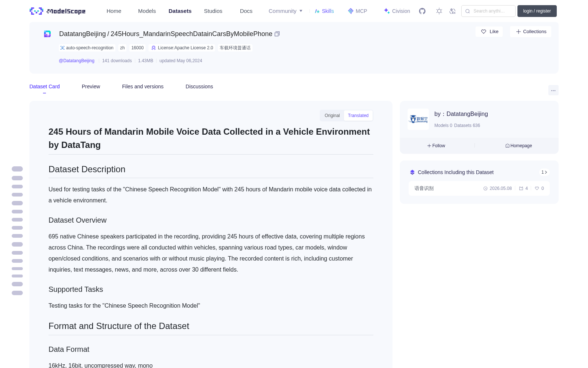Image resolution: width=588 pixels, height=368 pixels.
Task: Add dataset to Collections
Action: coord(531,32)
